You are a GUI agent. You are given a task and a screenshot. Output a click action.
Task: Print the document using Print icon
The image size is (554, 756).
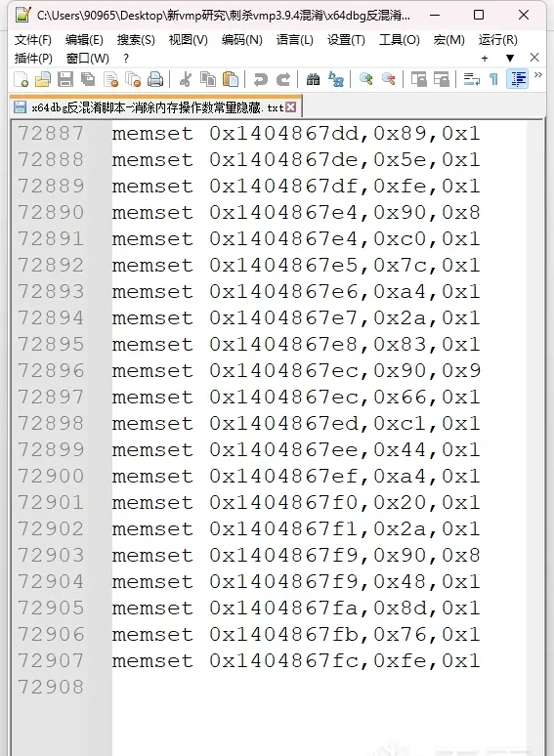coord(155,79)
